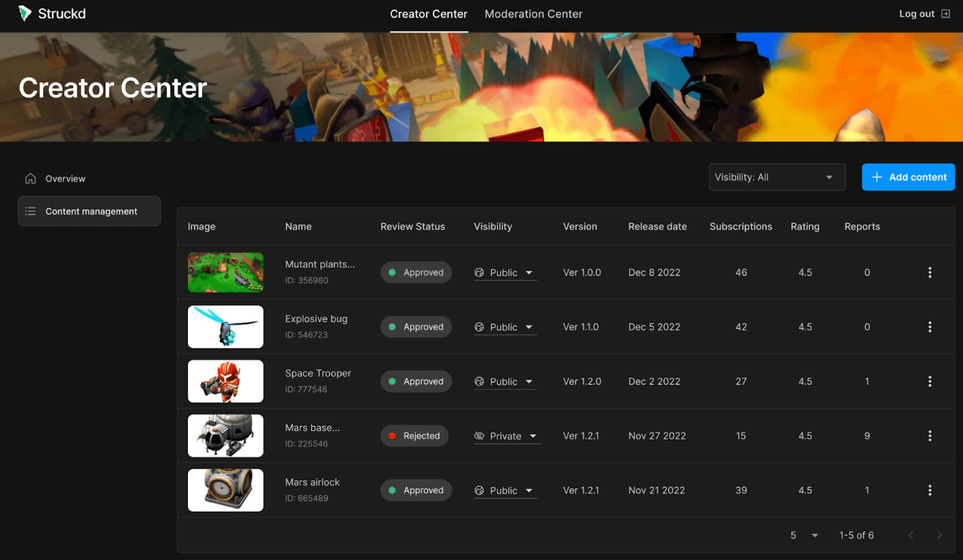Image resolution: width=963 pixels, height=560 pixels.
Task: Click the Add content button
Action: [x=908, y=177]
